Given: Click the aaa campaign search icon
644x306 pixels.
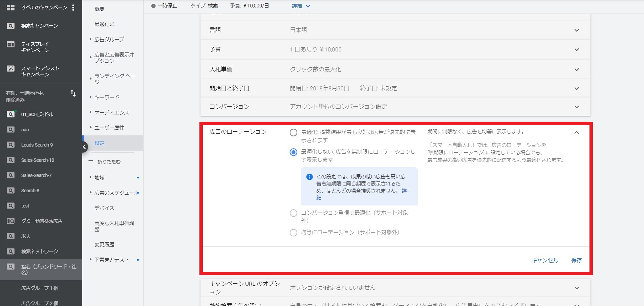Looking at the screenshot, I should click(10, 130).
